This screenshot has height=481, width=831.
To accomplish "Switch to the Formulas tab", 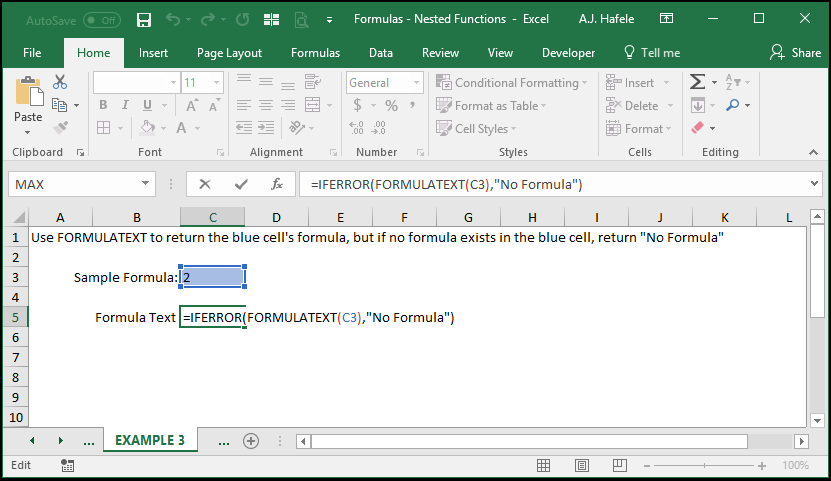I will click(x=315, y=53).
